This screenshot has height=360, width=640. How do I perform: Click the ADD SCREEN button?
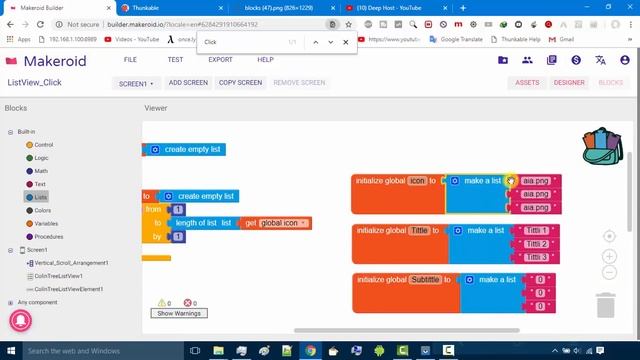coord(188,82)
